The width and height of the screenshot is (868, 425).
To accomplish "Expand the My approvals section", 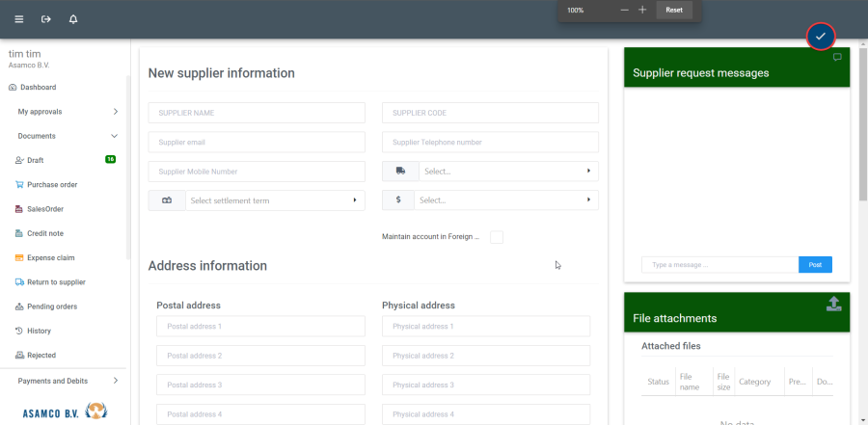I will pyautogui.click(x=66, y=112).
